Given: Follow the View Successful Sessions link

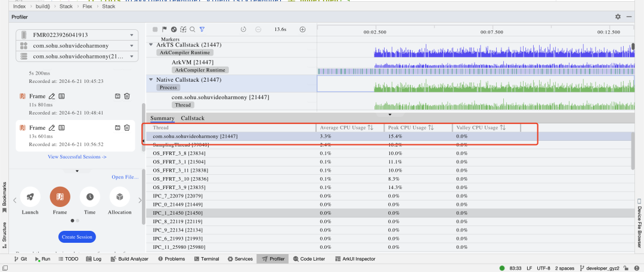Looking at the screenshot, I should click(77, 156).
